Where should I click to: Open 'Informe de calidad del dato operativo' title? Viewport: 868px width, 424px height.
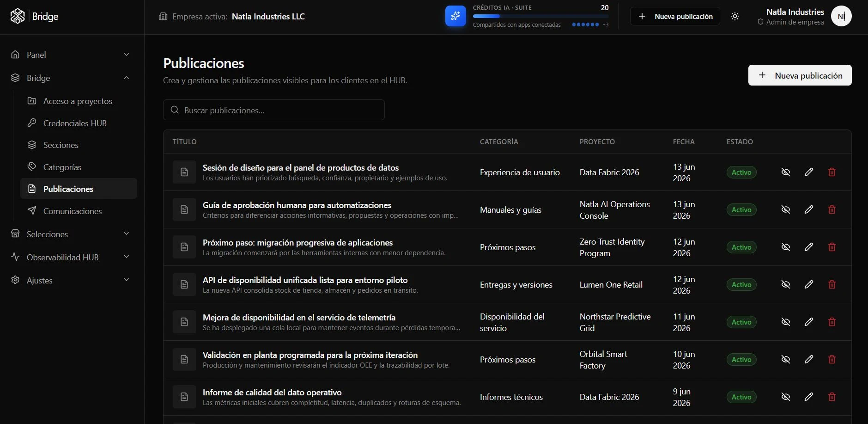pos(272,392)
